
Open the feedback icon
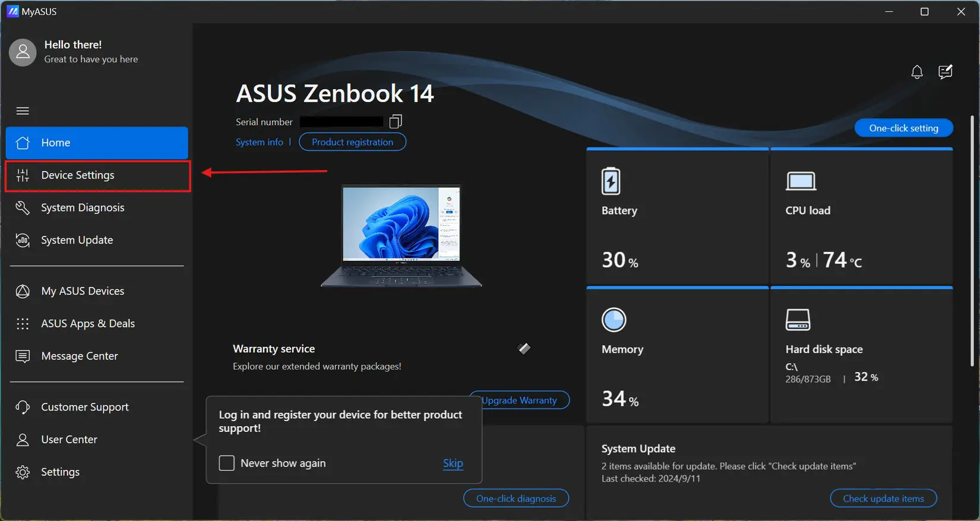[945, 72]
